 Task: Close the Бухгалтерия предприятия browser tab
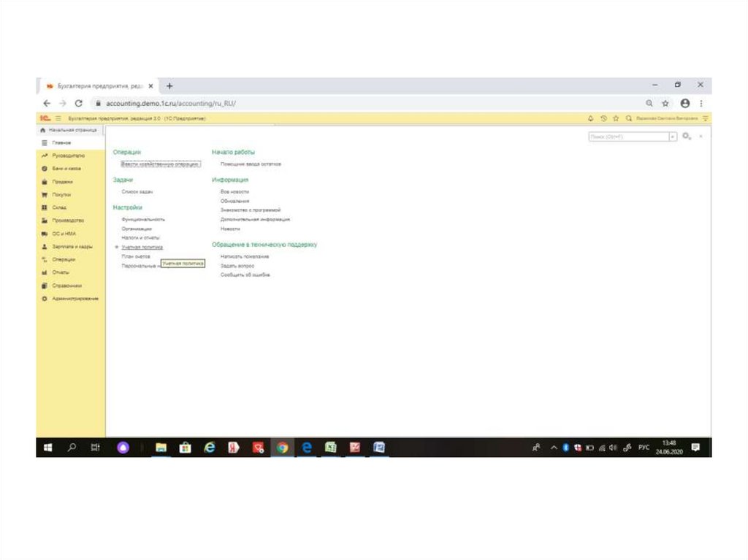(x=150, y=86)
